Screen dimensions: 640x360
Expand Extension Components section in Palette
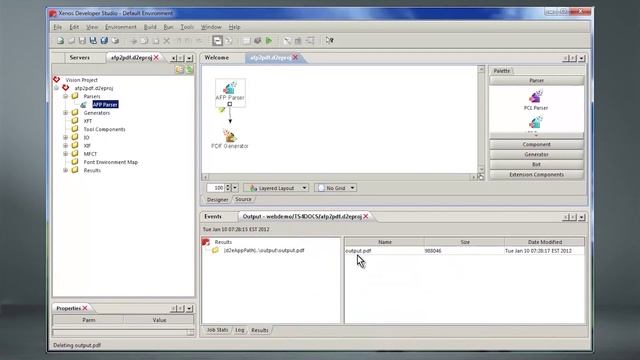(536, 174)
